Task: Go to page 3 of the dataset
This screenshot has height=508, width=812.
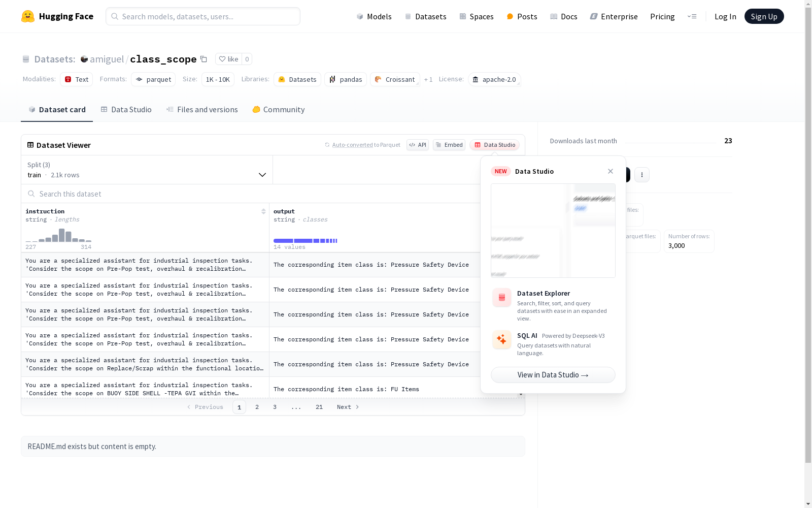Action: (x=275, y=407)
